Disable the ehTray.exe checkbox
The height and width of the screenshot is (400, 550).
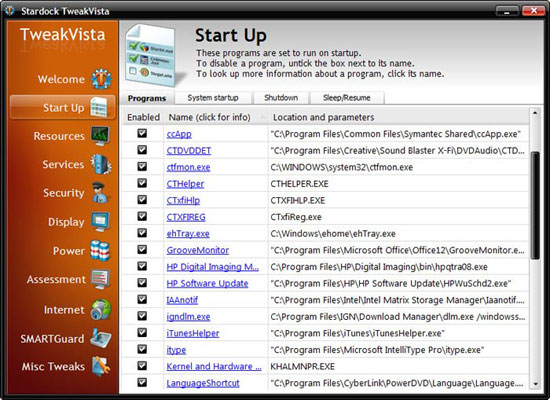coord(142,233)
